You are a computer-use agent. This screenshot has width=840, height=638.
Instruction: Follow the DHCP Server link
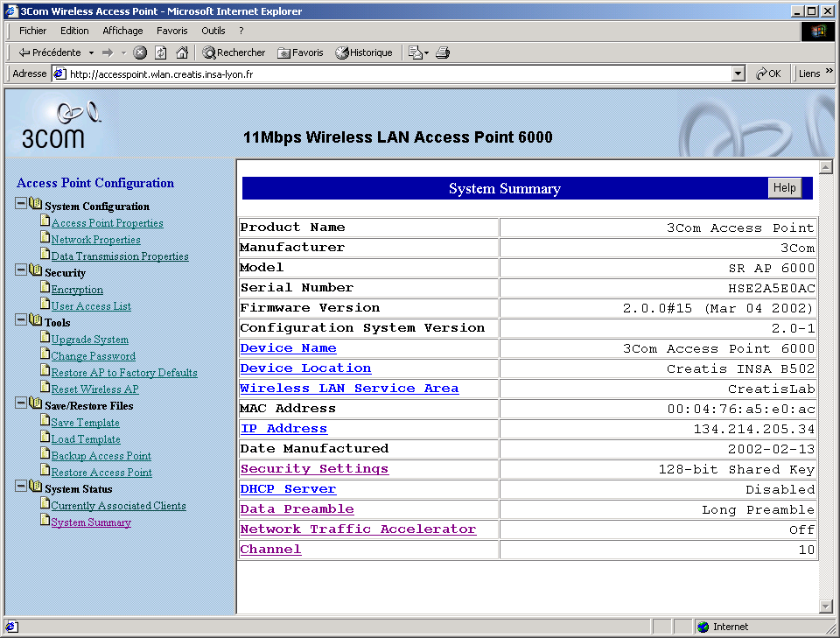pyautogui.click(x=288, y=489)
